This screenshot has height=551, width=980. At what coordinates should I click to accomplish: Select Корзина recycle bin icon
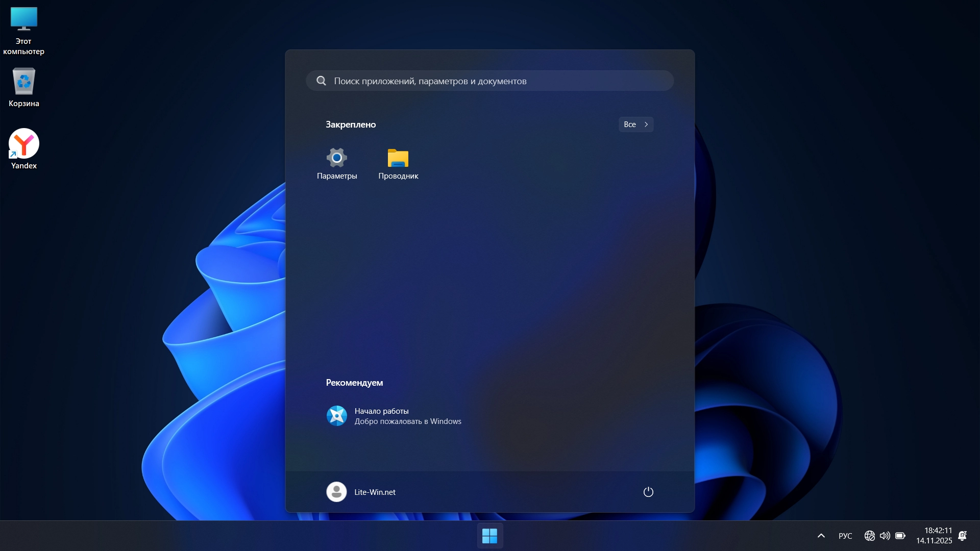point(23,88)
